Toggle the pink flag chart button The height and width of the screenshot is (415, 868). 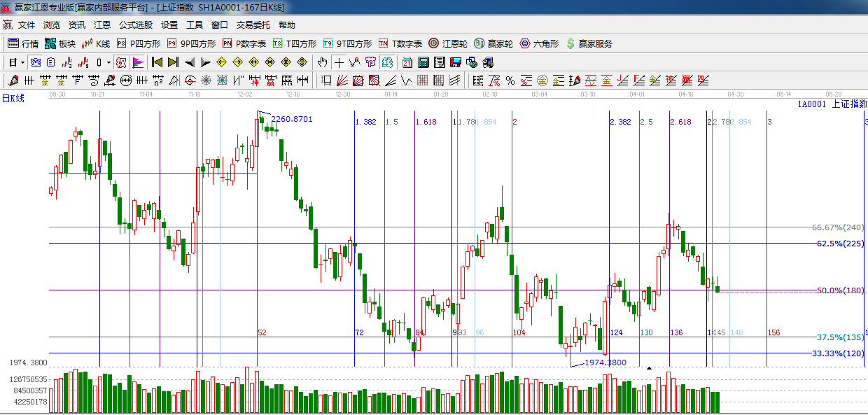click(138, 62)
